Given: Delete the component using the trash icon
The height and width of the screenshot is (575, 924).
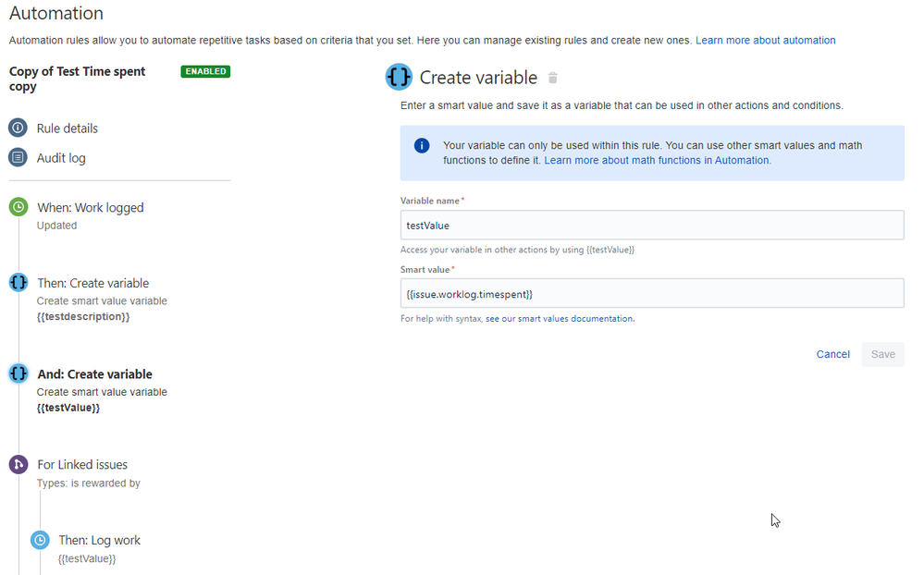Looking at the screenshot, I should (x=553, y=78).
